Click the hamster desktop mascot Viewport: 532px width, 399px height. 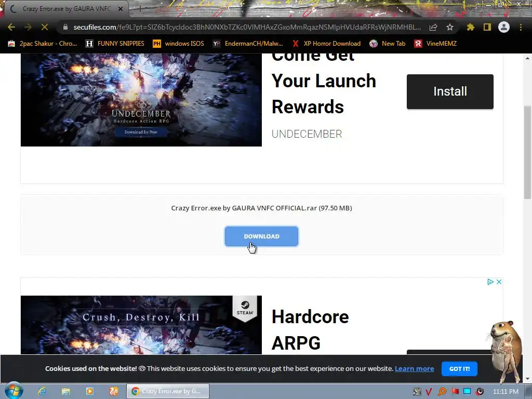point(506,352)
